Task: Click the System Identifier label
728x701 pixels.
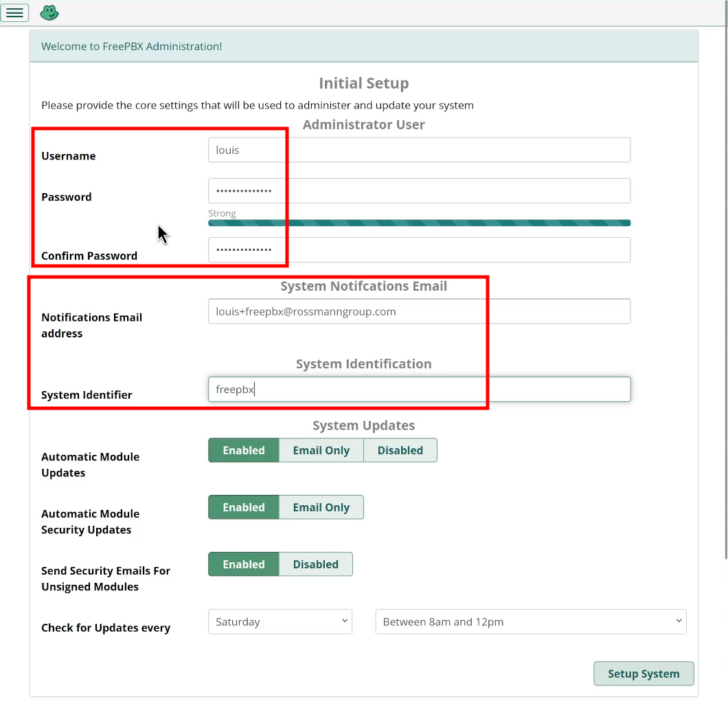Action: [x=87, y=395]
